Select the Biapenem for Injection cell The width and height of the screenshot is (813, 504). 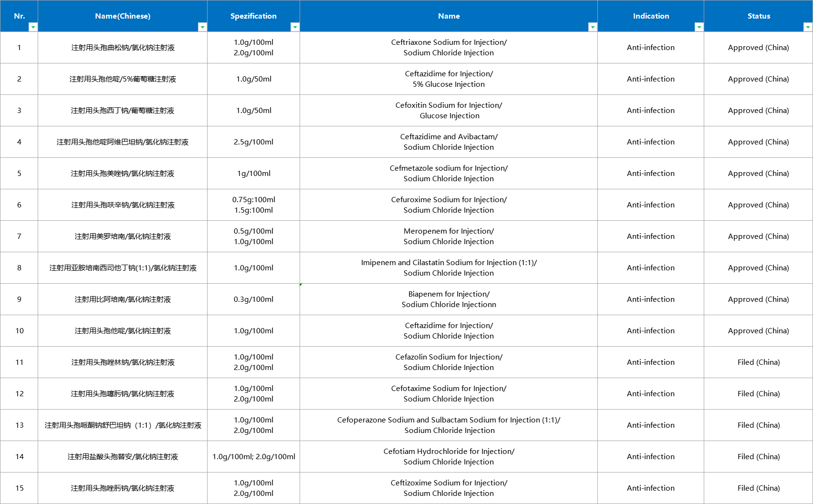click(448, 299)
